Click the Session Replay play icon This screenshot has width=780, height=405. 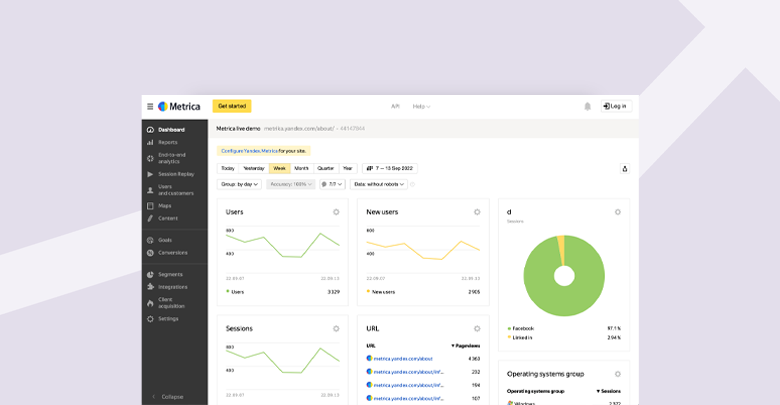click(150, 174)
